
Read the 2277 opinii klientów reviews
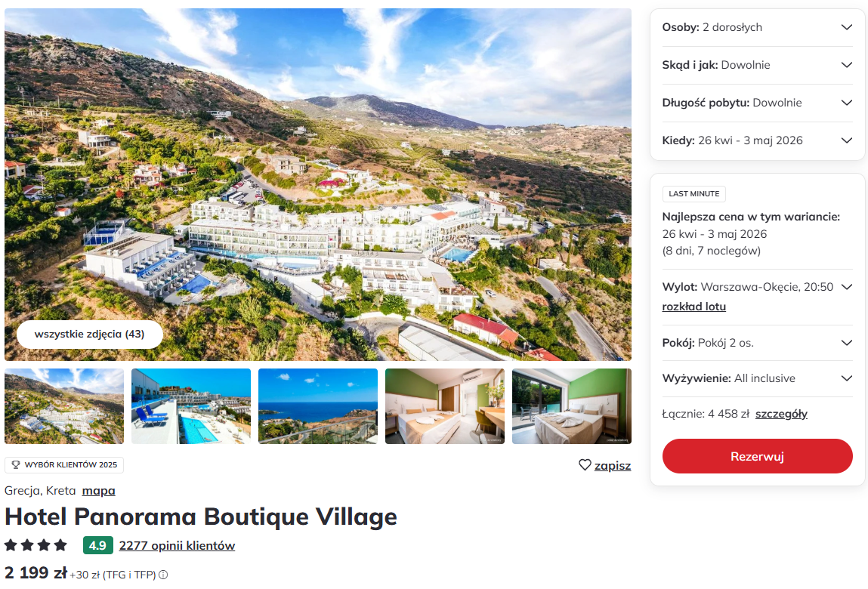tap(177, 545)
